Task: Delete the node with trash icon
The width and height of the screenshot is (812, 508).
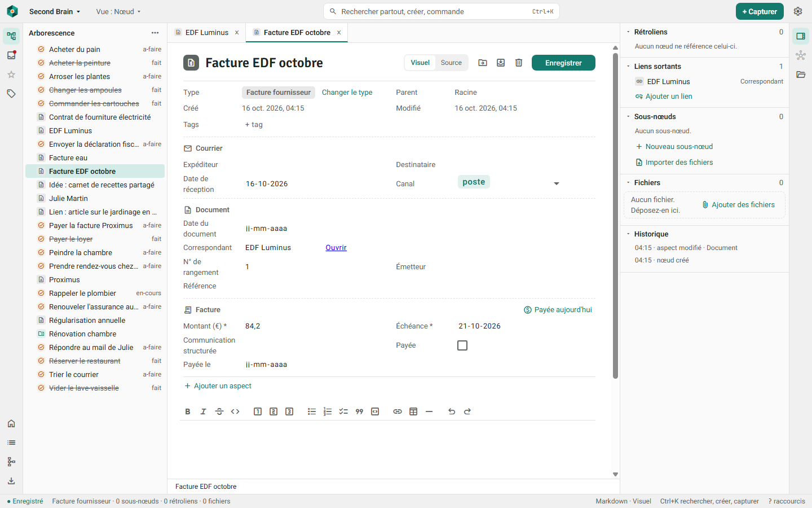Action: [x=519, y=63]
